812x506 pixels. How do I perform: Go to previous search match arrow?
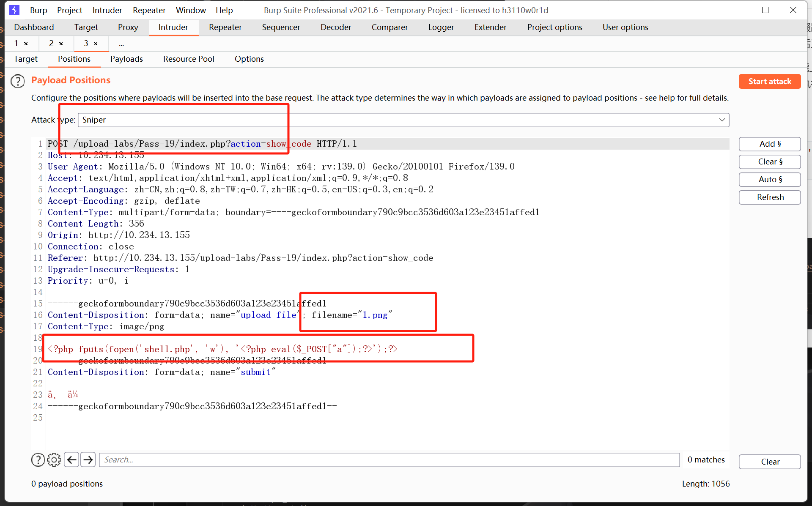click(x=72, y=460)
